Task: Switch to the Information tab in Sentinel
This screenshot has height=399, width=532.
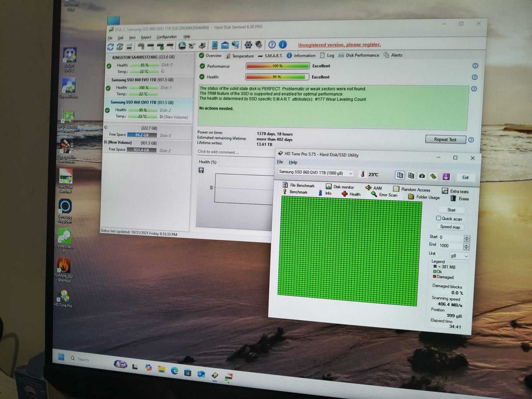Action: 301,55
